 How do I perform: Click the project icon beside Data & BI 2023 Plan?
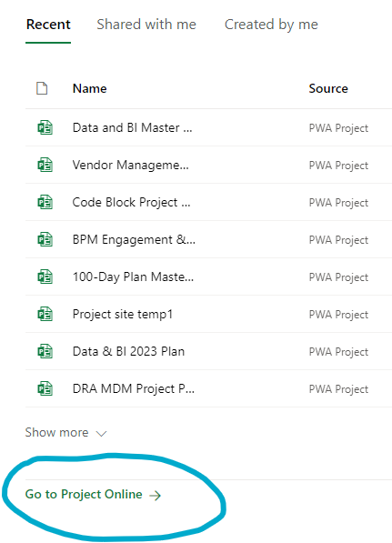(x=45, y=351)
